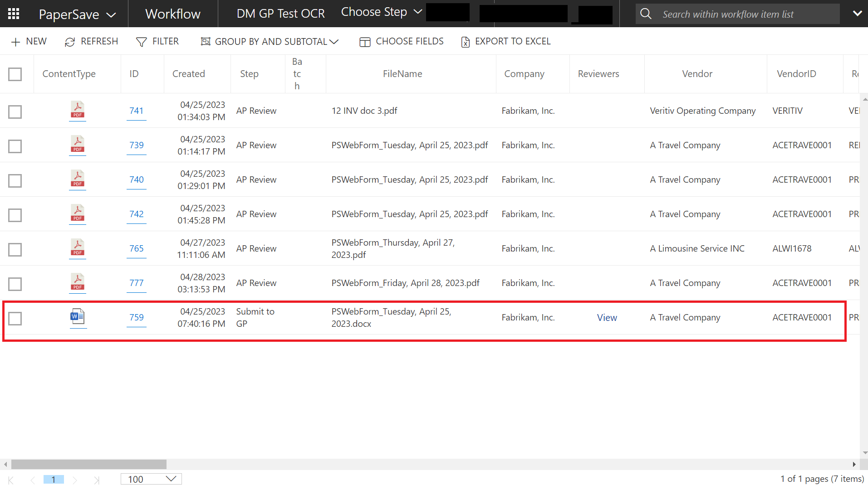Screen dimensions: 868x485
Task: Open PDF icon for item 742
Action: point(78,213)
